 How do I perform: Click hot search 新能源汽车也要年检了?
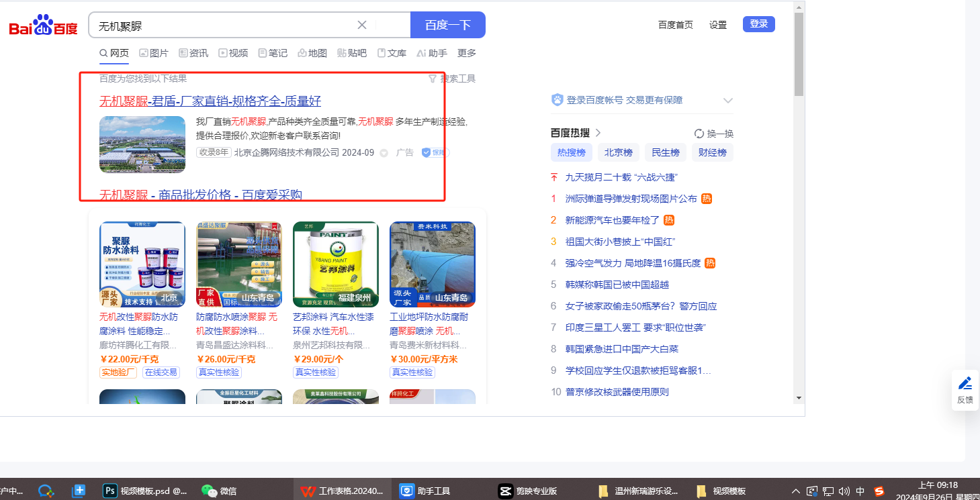coord(613,220)
